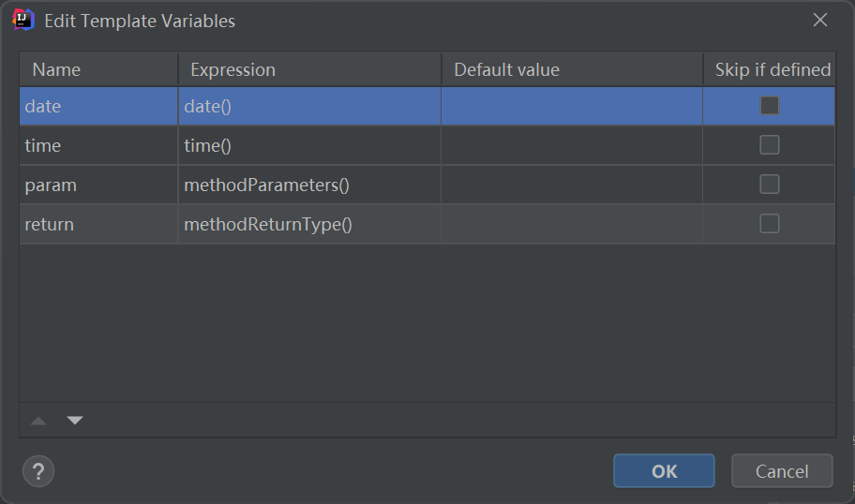This screenshot has height=504, width=855.
Task: Select the param variable name cell
Action: [98, 185]
